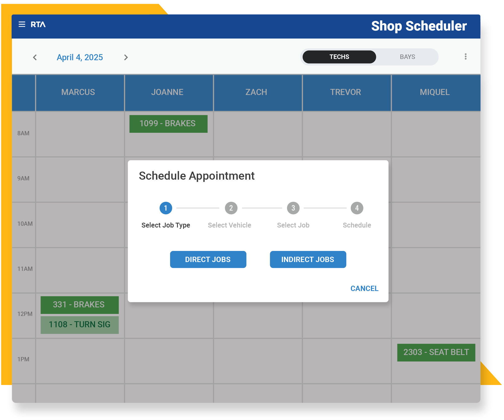Go to the previous day with the back arrow
The height and width of the screenshot is (420, 504).
35,57
